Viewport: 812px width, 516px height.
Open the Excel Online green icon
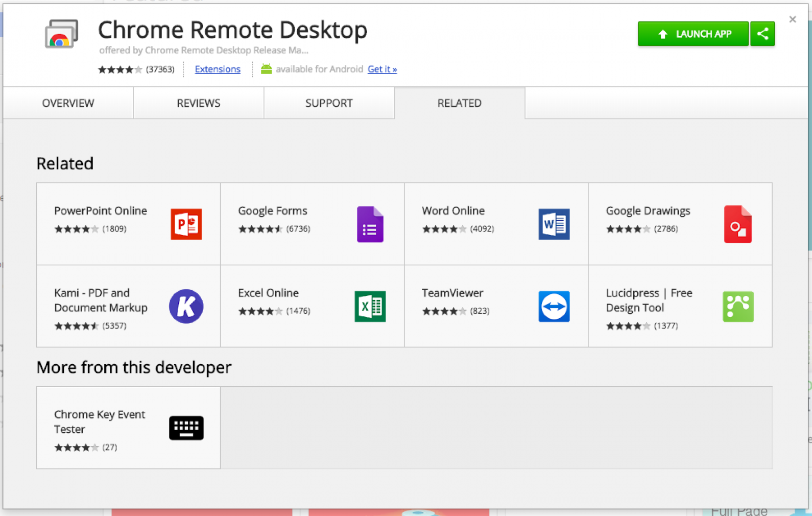point(370,306)
